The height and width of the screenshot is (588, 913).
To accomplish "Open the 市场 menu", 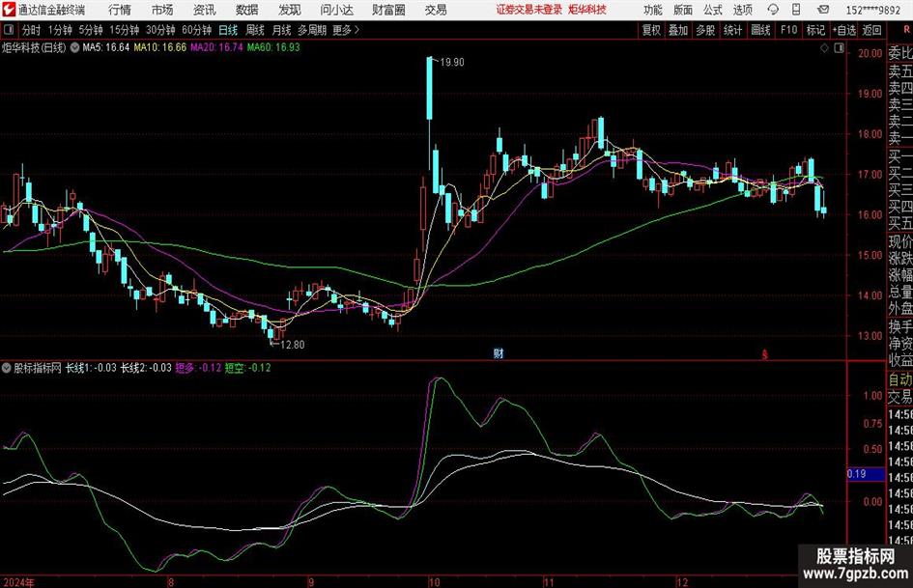I will click(162, 10).
